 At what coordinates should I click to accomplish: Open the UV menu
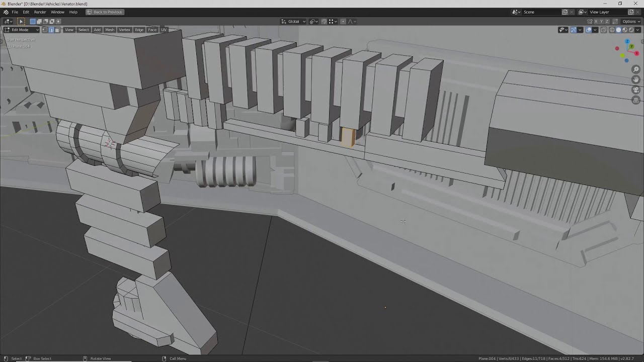[x=164, y=30]
